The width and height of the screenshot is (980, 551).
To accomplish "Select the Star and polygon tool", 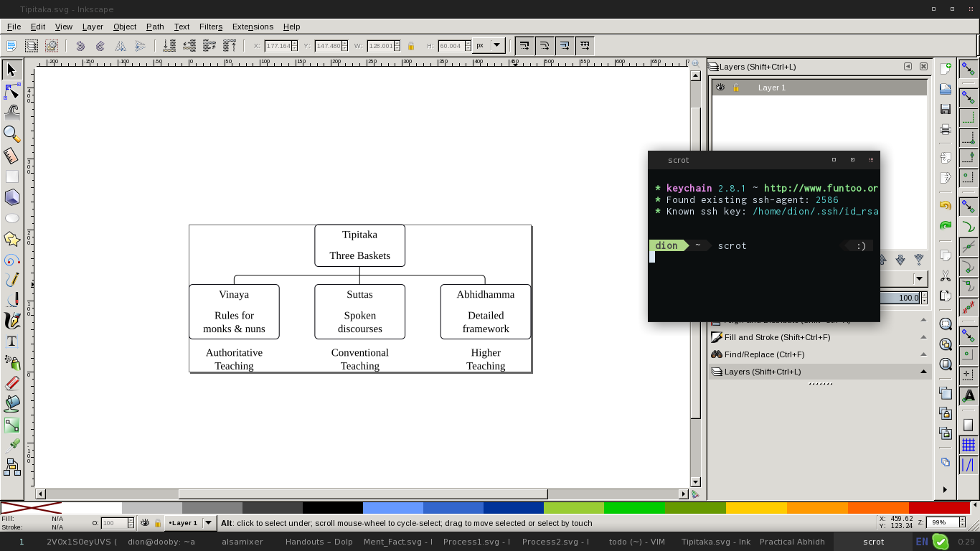I will (11, 239).
